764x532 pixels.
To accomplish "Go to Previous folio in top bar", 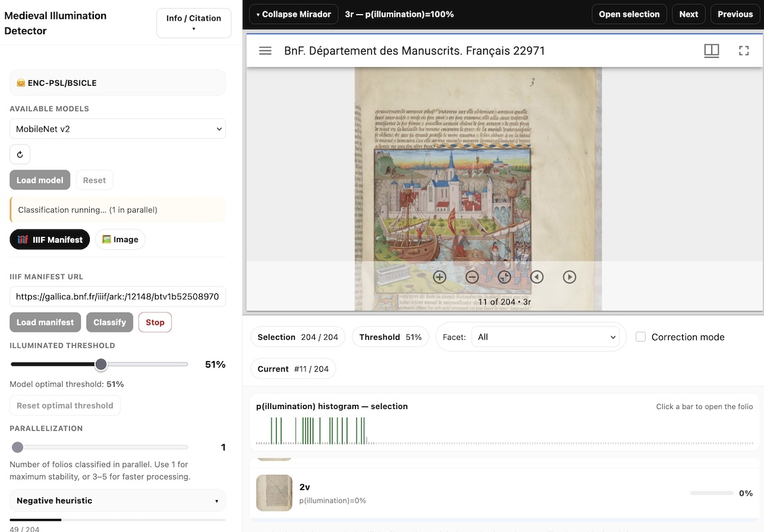I will [x=735, y=14].
